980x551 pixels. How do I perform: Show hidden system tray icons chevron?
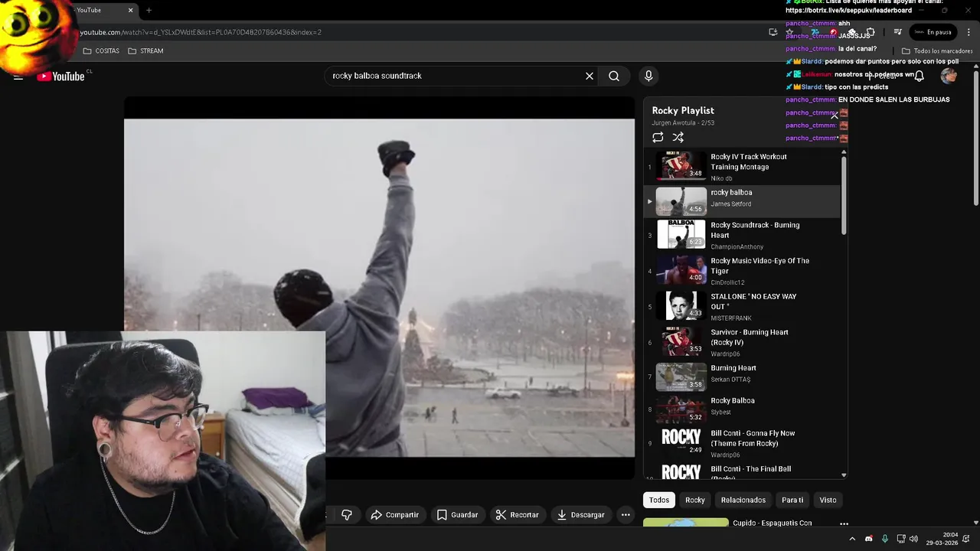[852, 539]
